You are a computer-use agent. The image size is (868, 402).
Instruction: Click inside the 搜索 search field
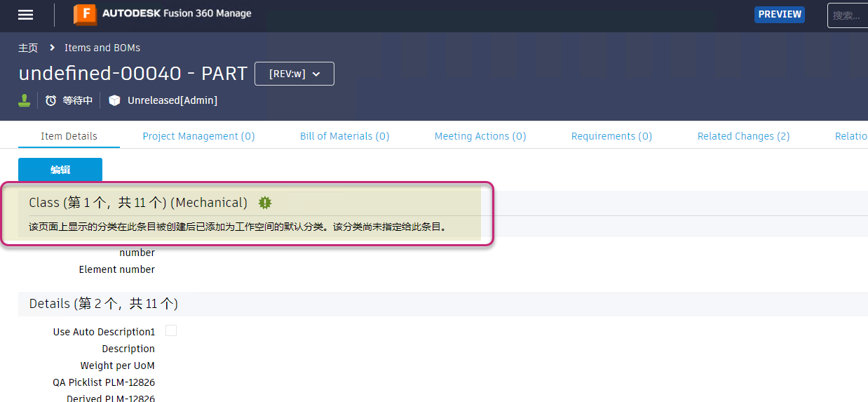click(x=848, y=15)
